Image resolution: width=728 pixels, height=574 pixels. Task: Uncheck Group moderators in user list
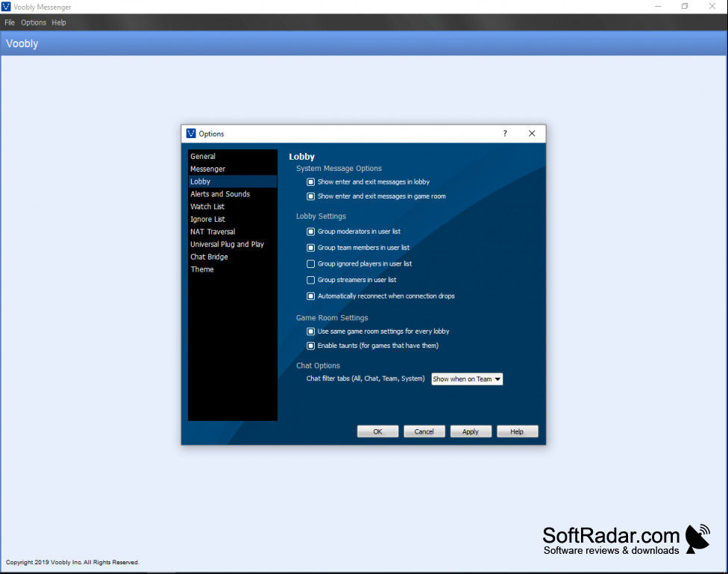[310, 231]
